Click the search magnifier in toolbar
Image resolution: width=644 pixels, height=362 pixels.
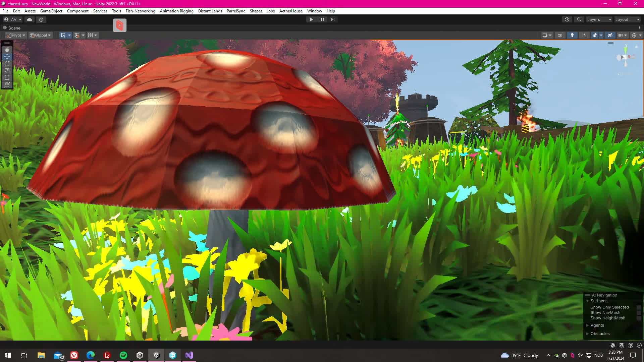pyautogui.click(x=579, y=19)
